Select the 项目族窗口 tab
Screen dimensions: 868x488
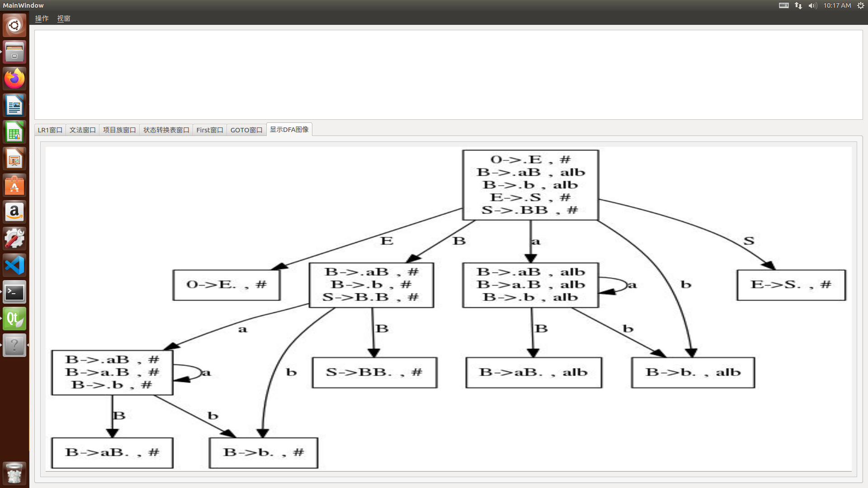119,130
